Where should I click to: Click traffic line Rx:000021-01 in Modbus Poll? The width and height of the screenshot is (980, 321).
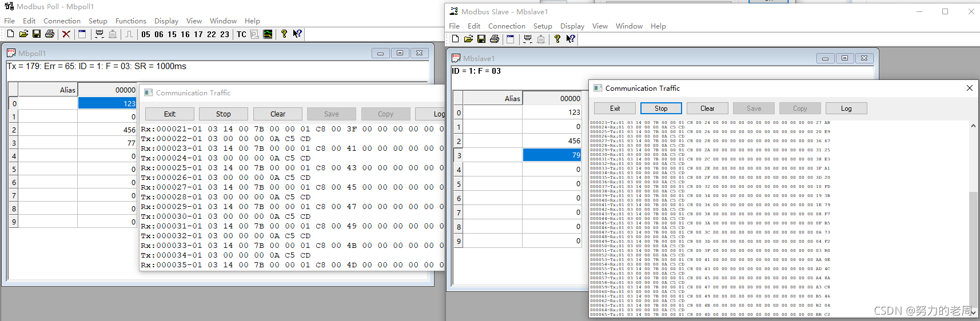[292, 129]
